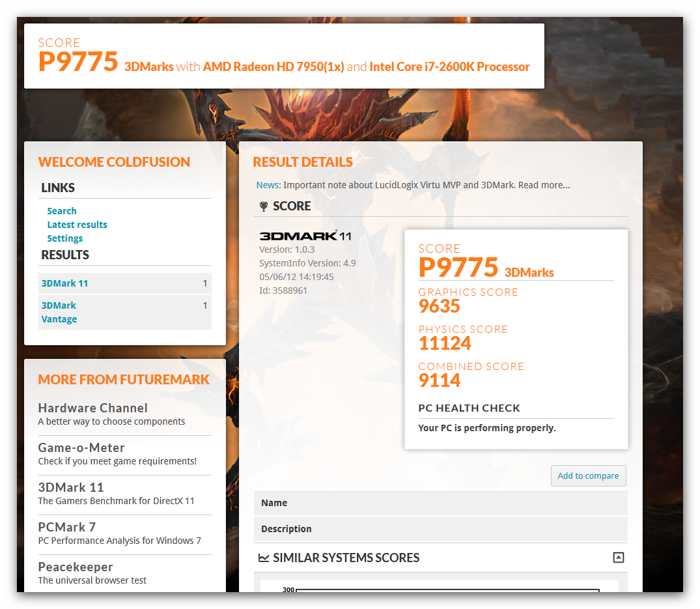This screenshot has height=609, width=700.
Task: Click 'Your PC is performing properly.' text
Action: point(487,428)
